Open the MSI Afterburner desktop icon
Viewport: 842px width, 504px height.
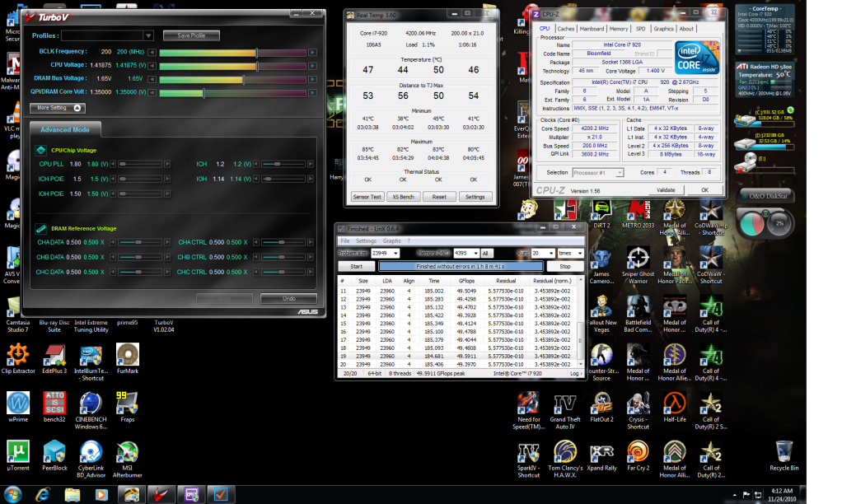(127, 459)
